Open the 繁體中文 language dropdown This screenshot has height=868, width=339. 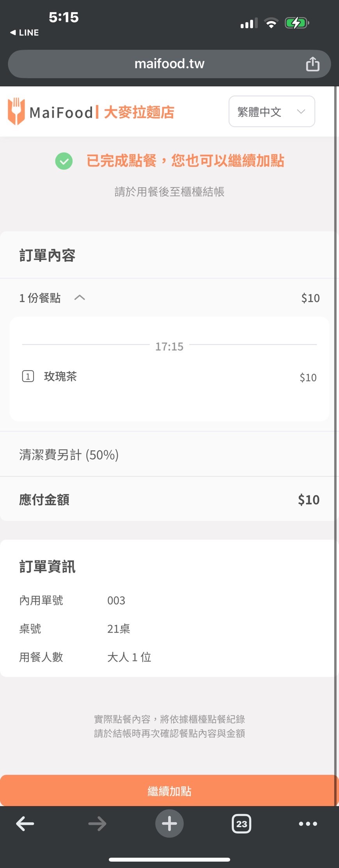click(272, 112)
